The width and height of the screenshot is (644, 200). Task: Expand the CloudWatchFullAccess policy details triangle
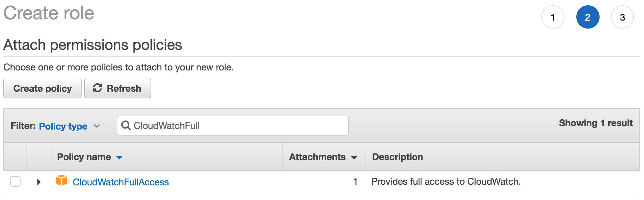tap(39, 182)
